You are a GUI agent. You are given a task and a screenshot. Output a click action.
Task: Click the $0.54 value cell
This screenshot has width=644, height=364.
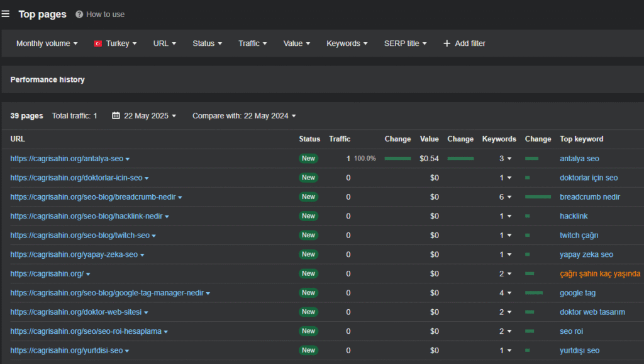coord(429,158)
